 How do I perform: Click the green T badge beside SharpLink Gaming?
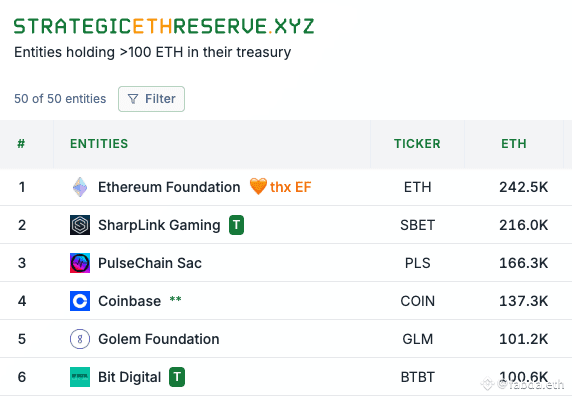(x=236, y=225)
